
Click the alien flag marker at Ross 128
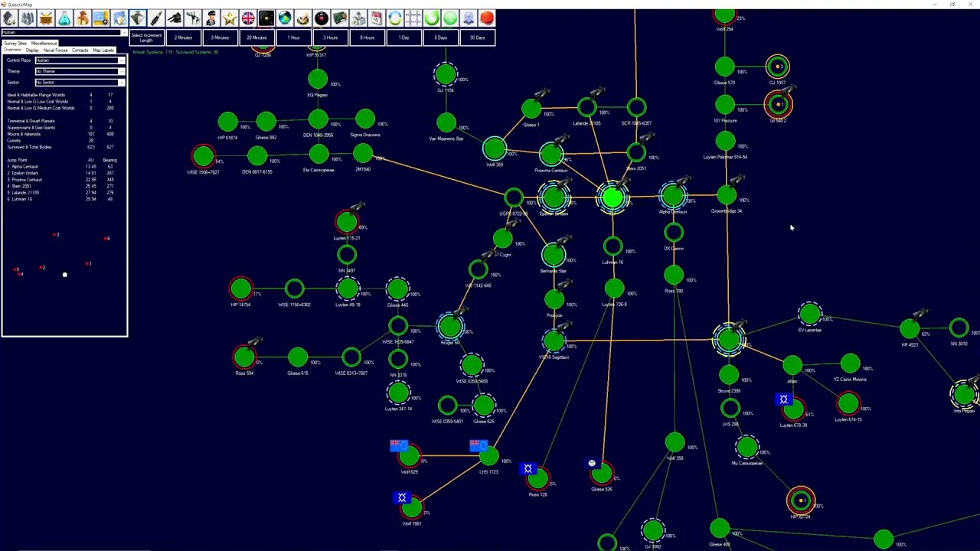[x=528, y=468]
